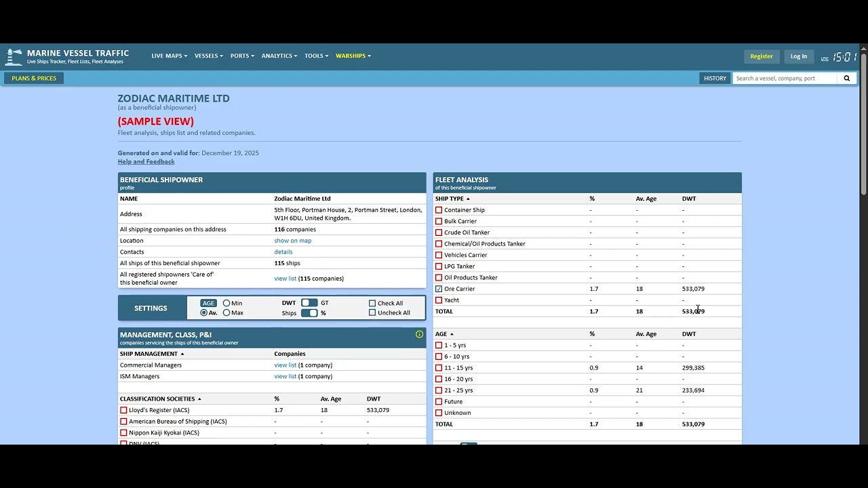Click the AGE settings label button
The height and width of the screenshot is (488, 868).
[x=208, y=303]
